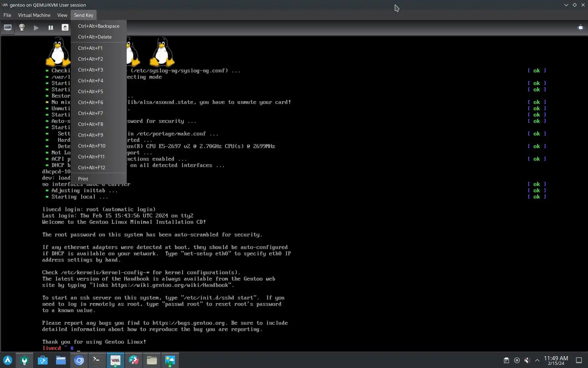This screenshot has width=588, height=368.
Task: Send Ctrl+Alt+F4 to the guest
Action: click(x=99, y=81)
